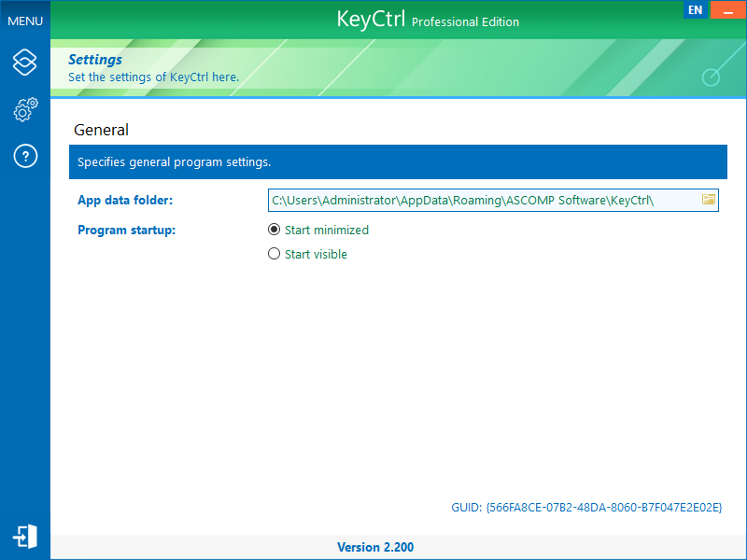Open the Help question mark icon
Image resolution: width=747 pixels, height=560 pixels.
coord(25,156)
